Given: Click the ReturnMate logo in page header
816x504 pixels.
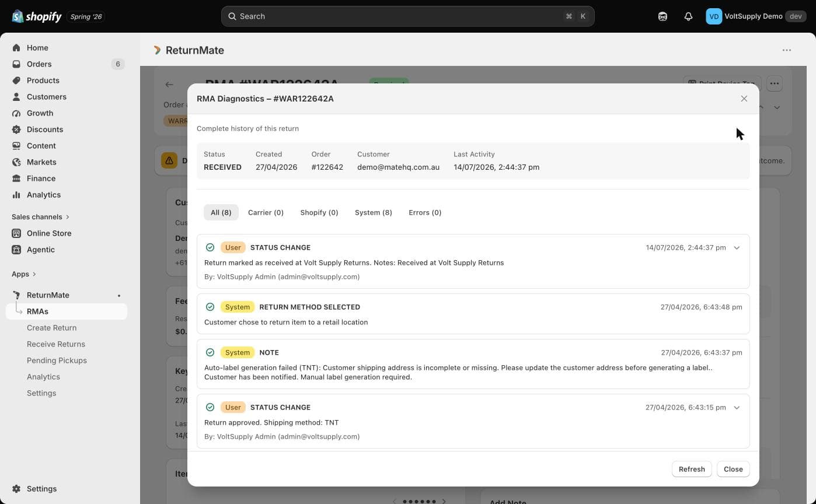Looking at the screenshot, I should pyautogui.click(x=157, y=50).
